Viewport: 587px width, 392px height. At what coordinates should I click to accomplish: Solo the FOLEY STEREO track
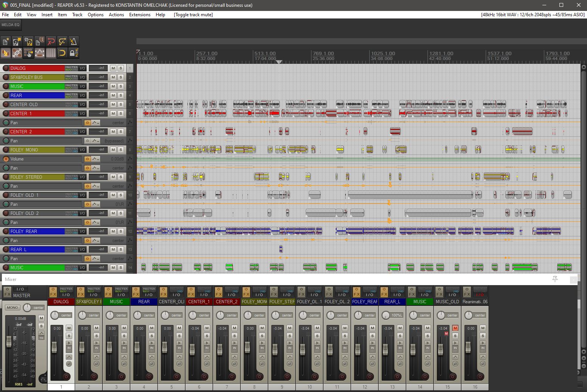[121, 177]
